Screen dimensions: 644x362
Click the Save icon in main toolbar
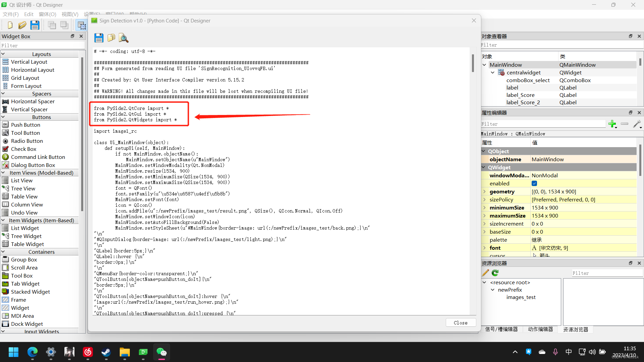35,25
